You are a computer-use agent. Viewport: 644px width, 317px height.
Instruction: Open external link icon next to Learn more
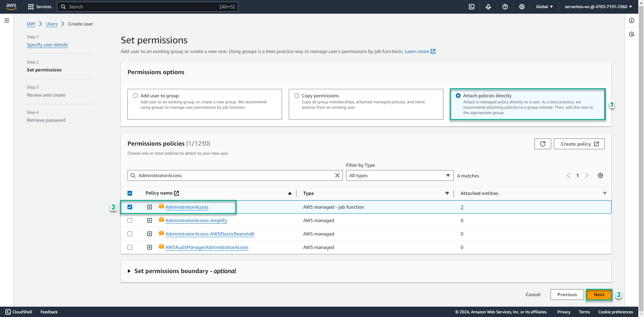(433, 51)
